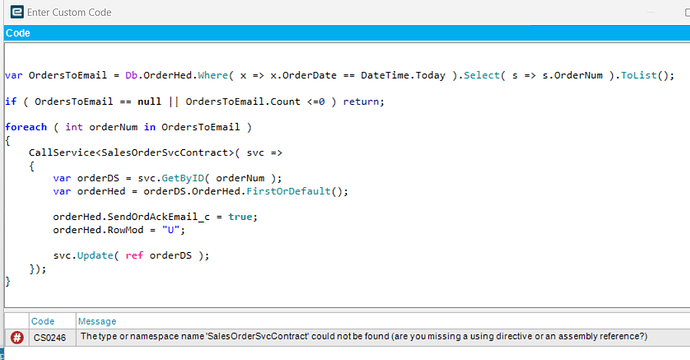
Task: Click the foreach keyword in the editor
Action: point(26,127)
